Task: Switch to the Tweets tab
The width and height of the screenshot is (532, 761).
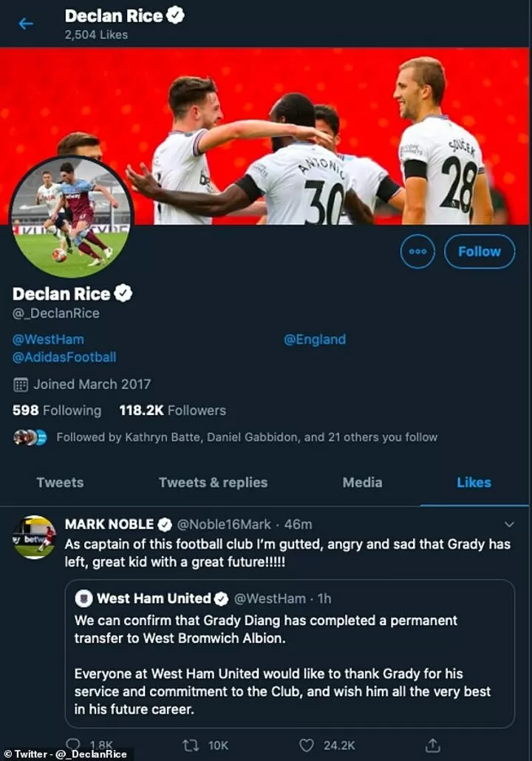Action: [x=60, y=482]
